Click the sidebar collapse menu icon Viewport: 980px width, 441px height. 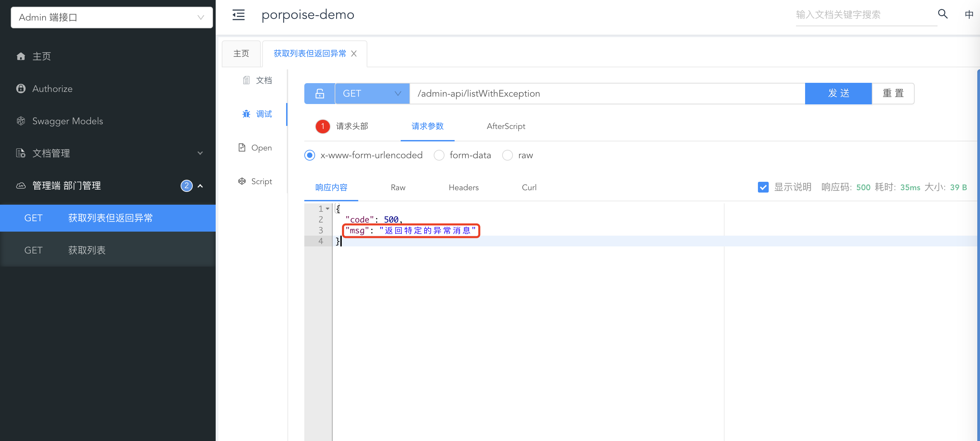(x=239, y=15)
